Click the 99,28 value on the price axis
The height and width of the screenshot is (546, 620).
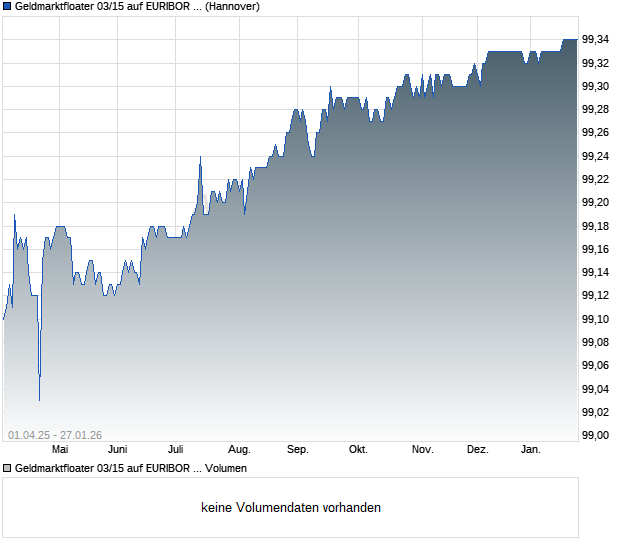tap(595, 110)
